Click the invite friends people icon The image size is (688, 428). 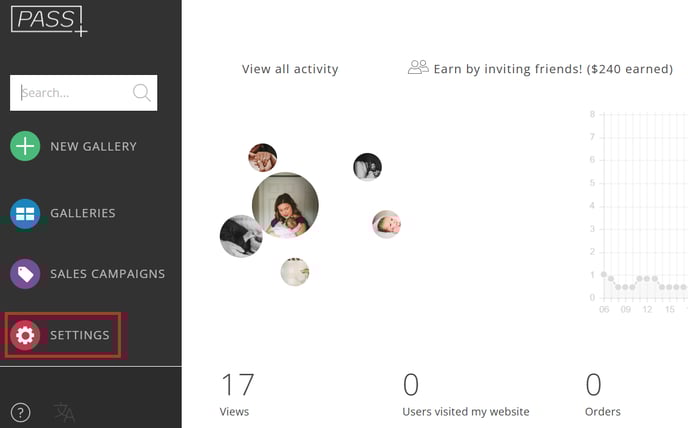tap(418, 68)
